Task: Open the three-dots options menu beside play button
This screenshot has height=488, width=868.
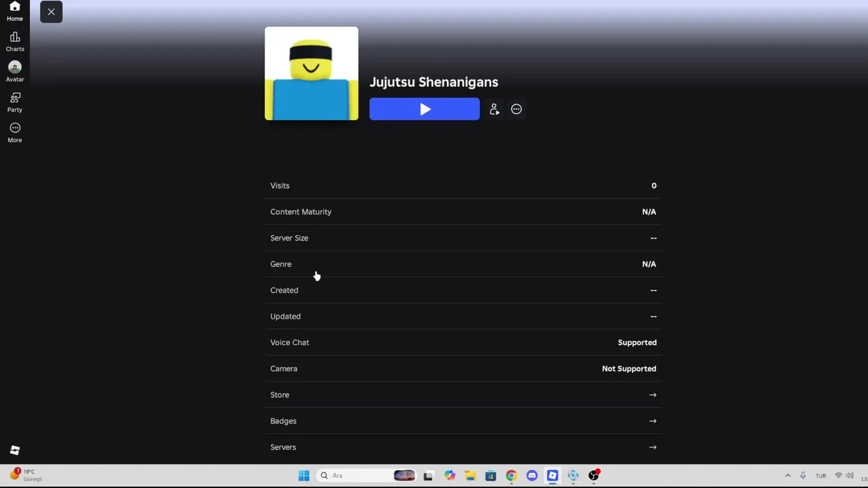Action: (516, 109)
